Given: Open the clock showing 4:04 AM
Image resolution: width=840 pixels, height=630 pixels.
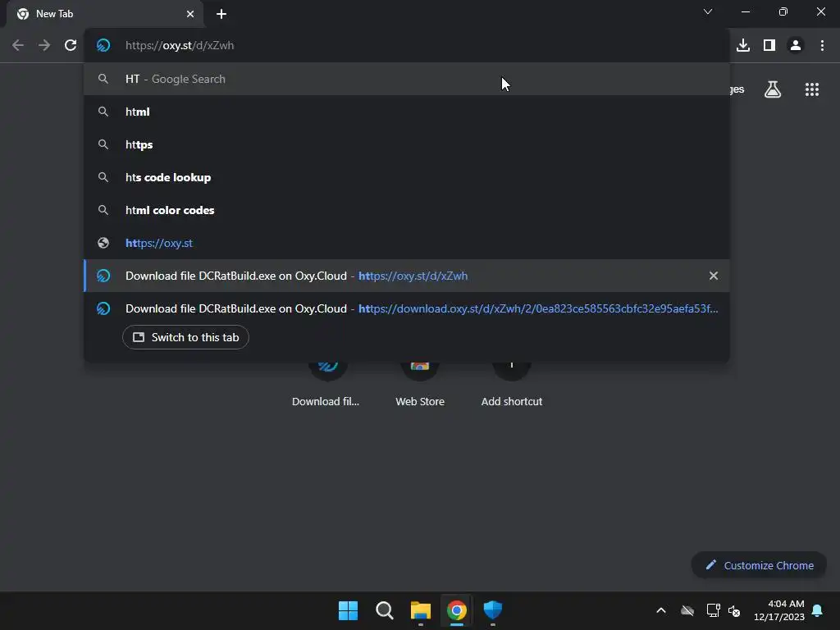Looking at the screenshot, I should (779, 610).
